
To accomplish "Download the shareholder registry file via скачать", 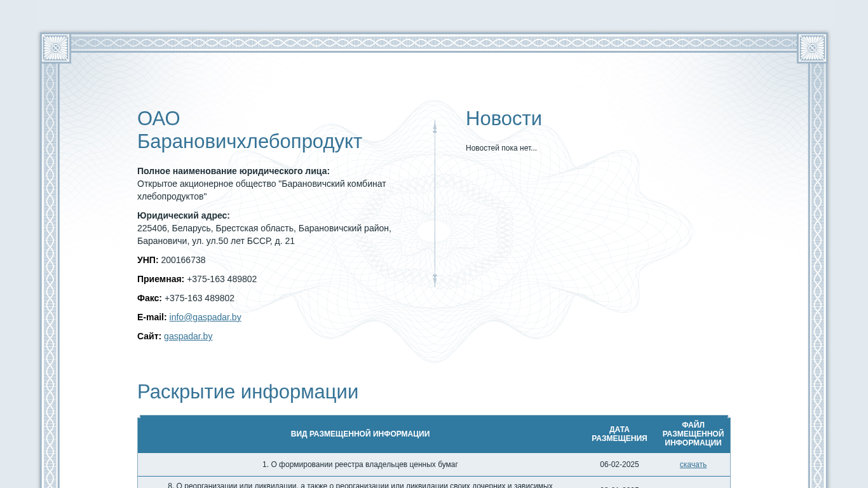I will pyautogui.click(x=693, y=464).
